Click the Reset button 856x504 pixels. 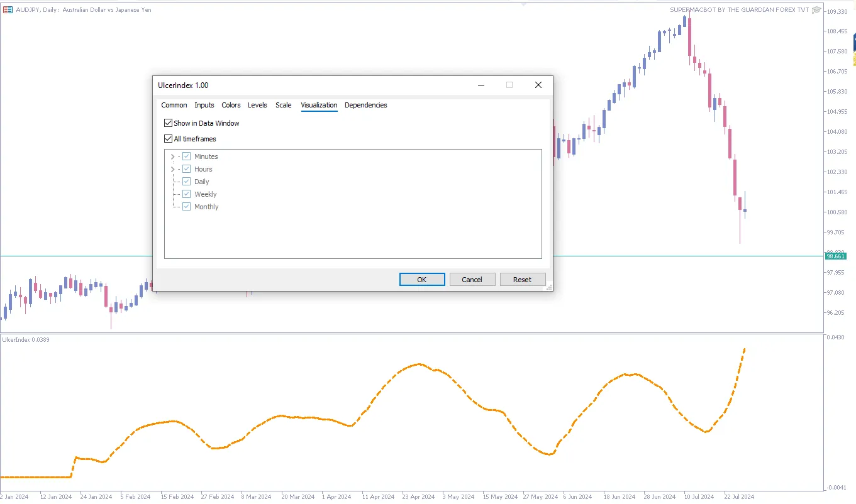tap(522, 280)
